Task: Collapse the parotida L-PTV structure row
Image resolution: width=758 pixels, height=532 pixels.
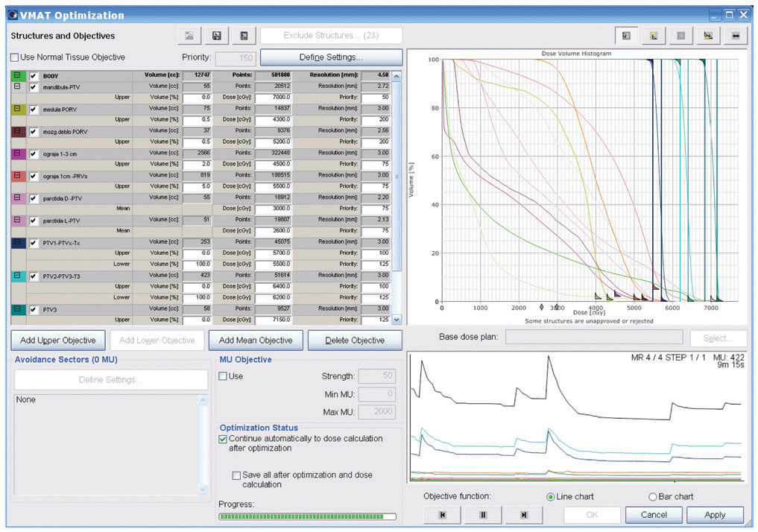Action: click(17, 220)
